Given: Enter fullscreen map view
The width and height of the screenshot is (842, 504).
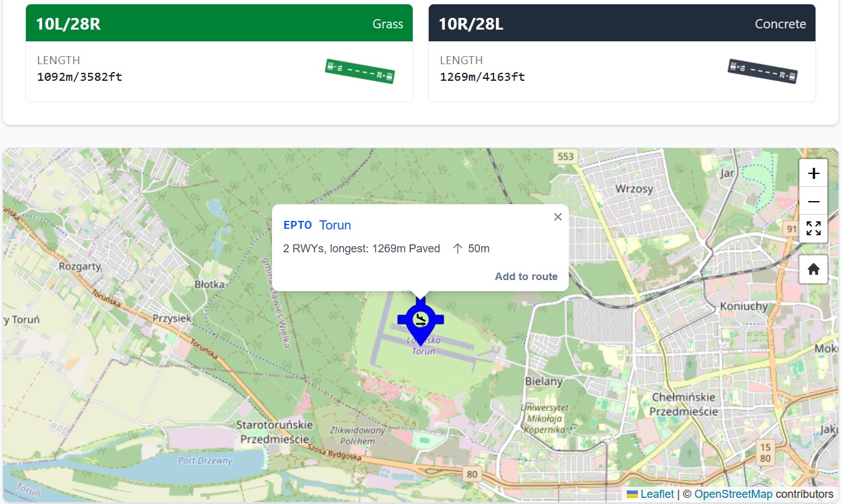Looking at the screenshot, I should coord(813,228).
